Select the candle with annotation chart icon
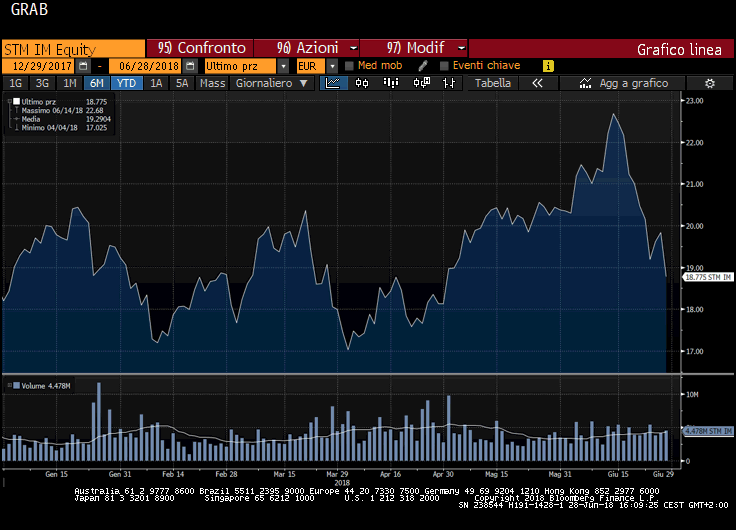736x530 pixels. (x=421, y=83)
